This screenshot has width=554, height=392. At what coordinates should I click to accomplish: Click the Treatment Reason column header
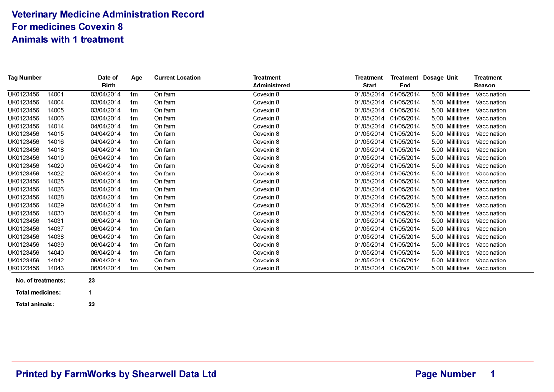pyautogui.click(x=487, y=81)
